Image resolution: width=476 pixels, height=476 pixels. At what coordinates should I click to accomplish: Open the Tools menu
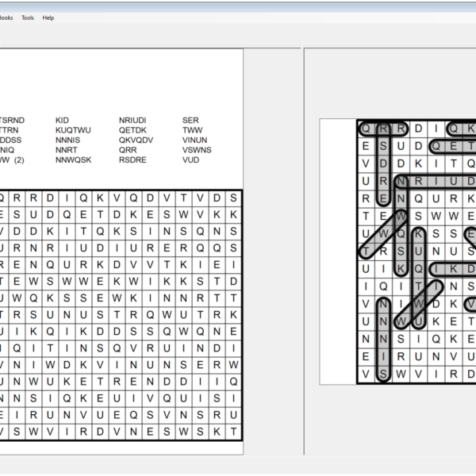(28, 17)
